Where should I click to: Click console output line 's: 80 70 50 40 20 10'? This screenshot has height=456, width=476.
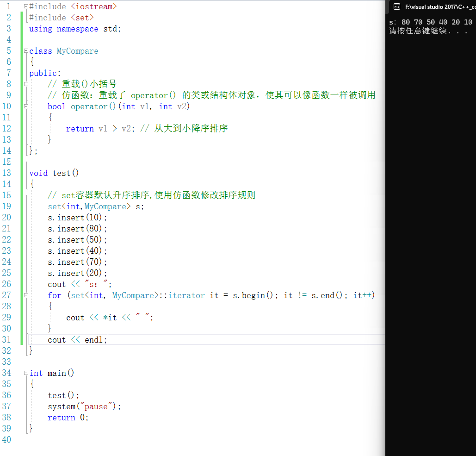[431, 22]
